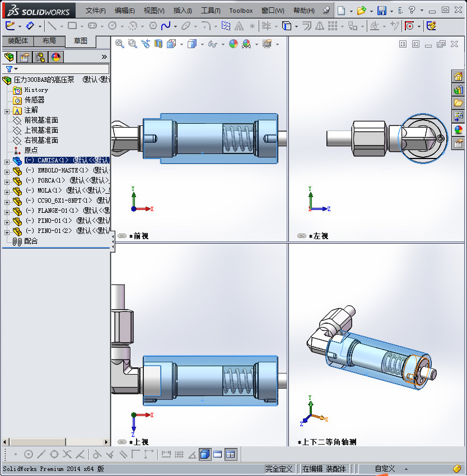Open View Orientation dropdown arrow
The height and width of the screenshot is (476, 467).
pyautogui.click(x=181, y=44)
